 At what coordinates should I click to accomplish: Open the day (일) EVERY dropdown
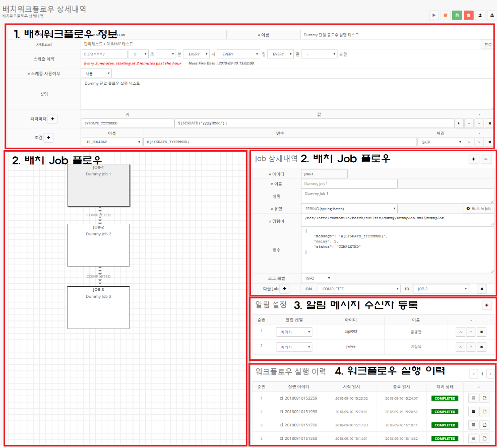coord(239,54)
